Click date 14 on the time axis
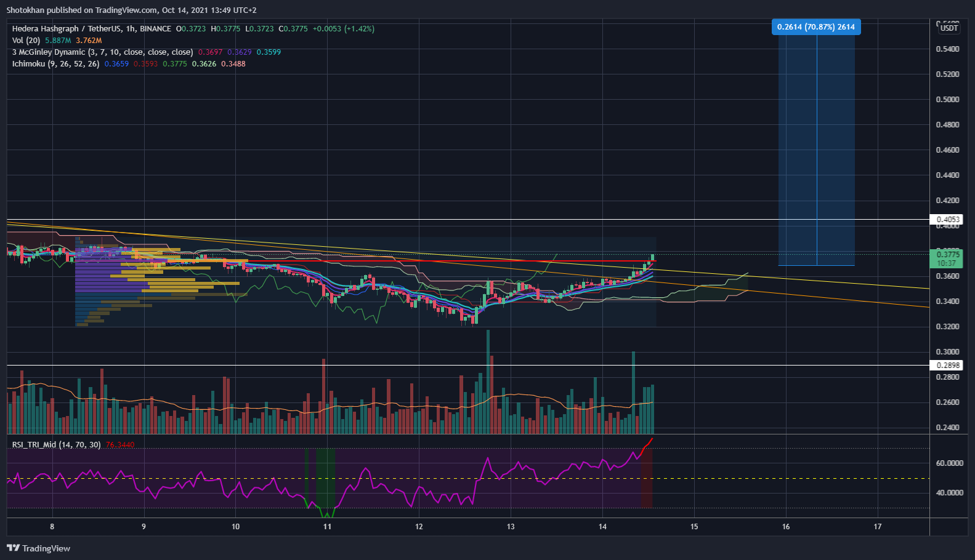 point(602,527)
